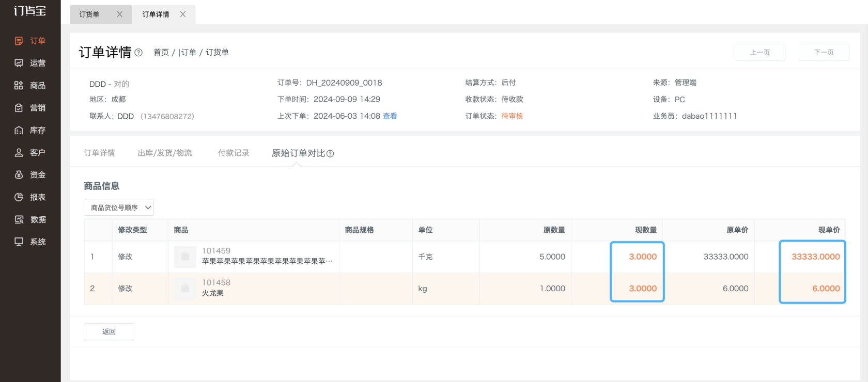Click the 返回 button

[x=109, y=331]
